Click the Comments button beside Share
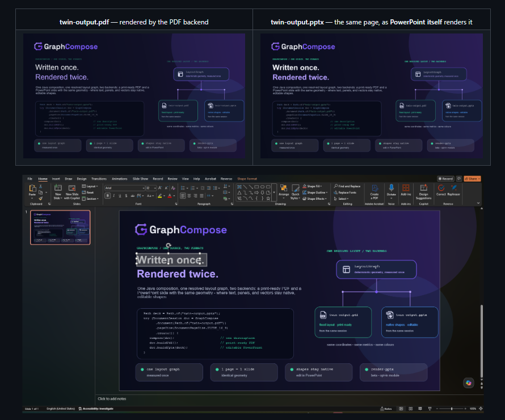The height and width of the screenshot is (420, 505). point(459,179)
